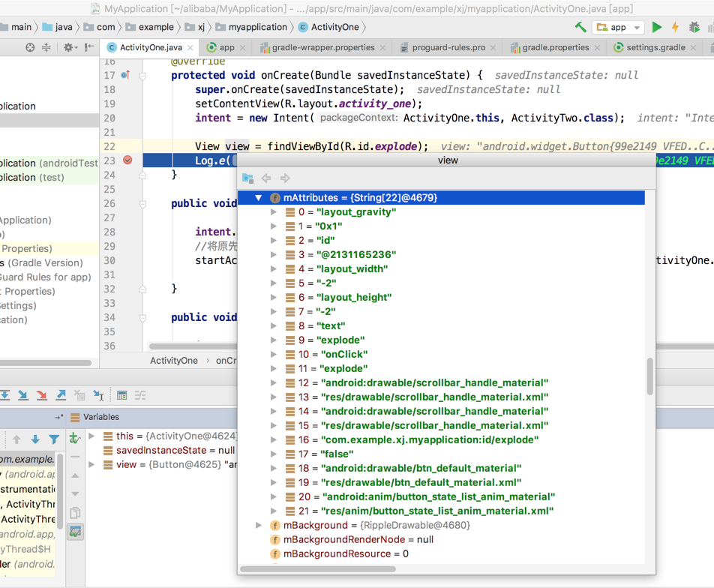Open the app run configuration dropdown

pos(619,28)
